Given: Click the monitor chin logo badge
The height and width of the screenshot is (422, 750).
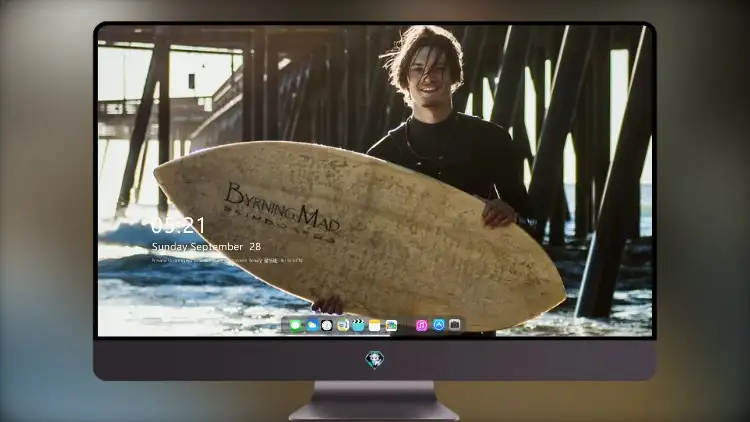Looking at the screenshot, I should [x=375, y=360].
